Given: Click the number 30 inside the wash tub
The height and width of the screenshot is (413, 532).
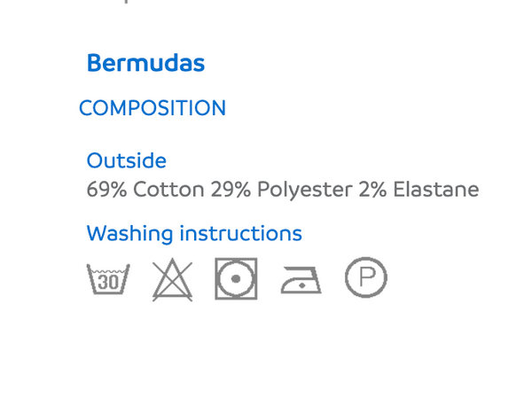Looking at the screenshot, I should point(108,282).
